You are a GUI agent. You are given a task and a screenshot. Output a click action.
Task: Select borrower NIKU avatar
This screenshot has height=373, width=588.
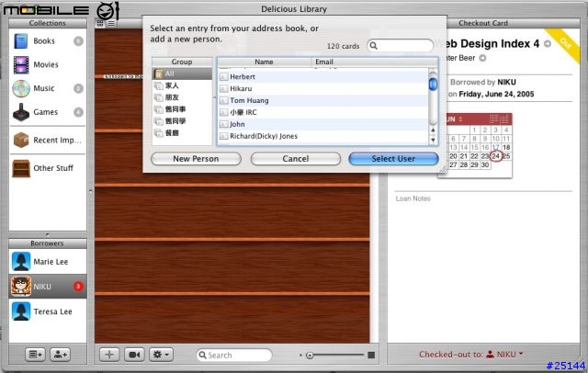[21, 287]
